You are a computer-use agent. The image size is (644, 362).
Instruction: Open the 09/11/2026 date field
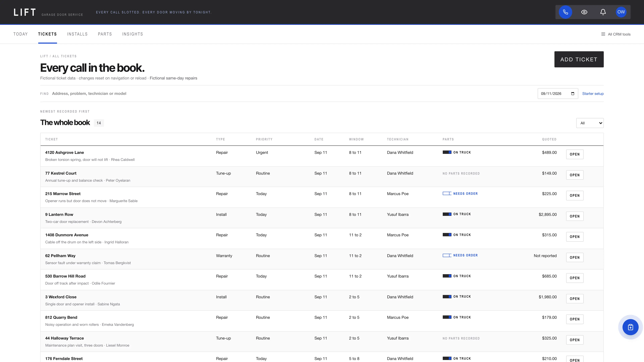pos(558,94)
